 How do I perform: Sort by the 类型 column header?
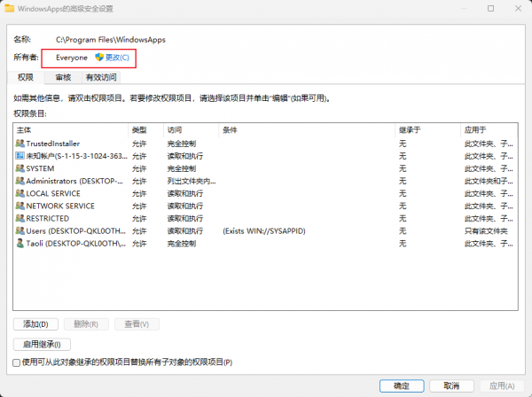[x=146, y=130]
